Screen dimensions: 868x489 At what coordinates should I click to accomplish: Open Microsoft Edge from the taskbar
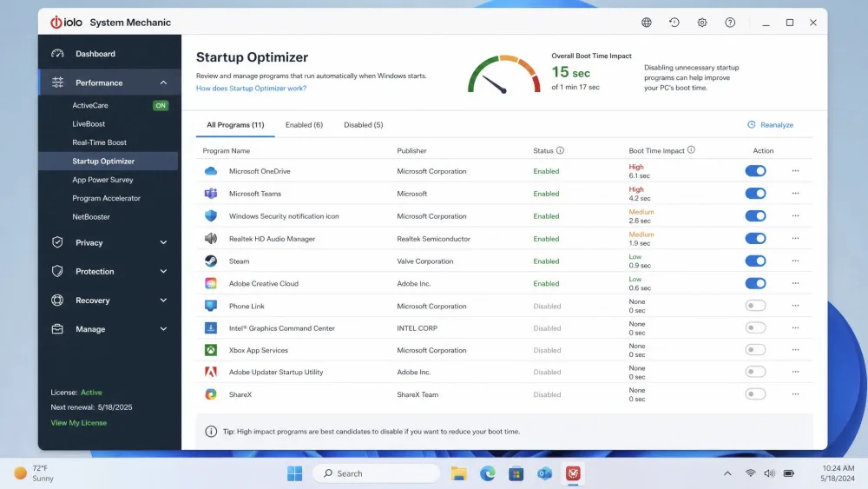point(487,473)
